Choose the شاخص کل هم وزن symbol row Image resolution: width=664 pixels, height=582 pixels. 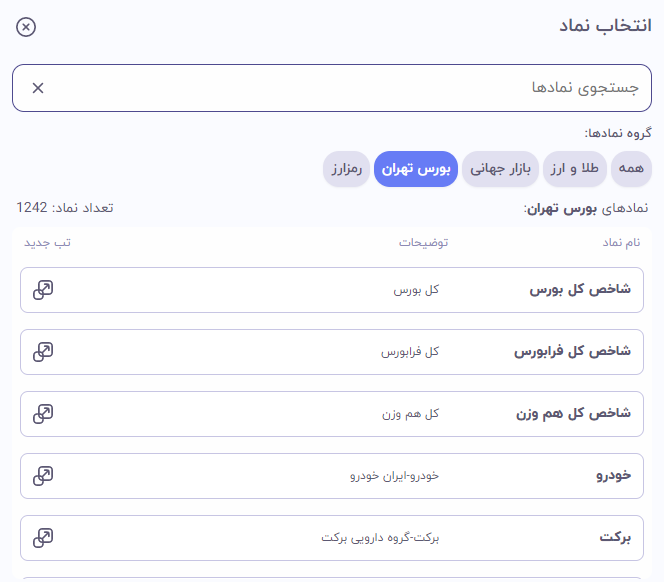pyautogui.click(x=332, y=414)
